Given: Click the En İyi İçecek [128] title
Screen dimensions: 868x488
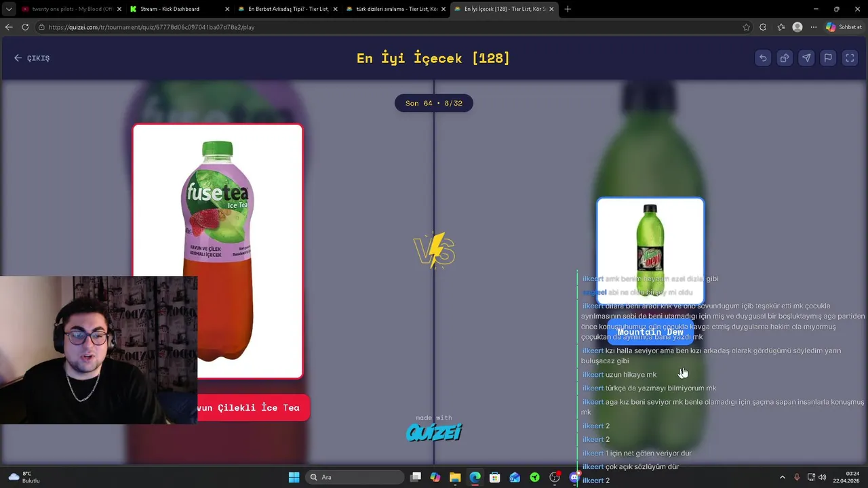Looking at the screenshot, I should [x=433, y=58].
